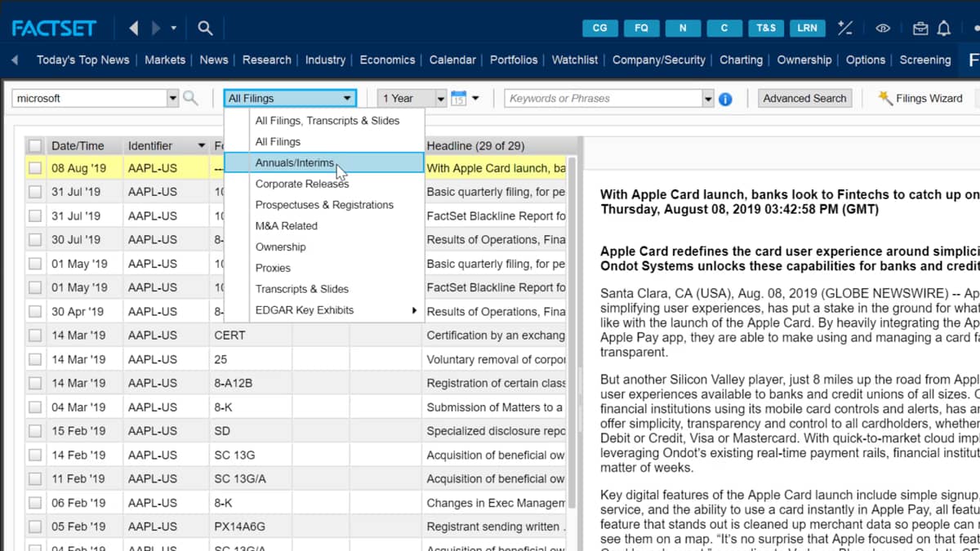Screen dimensions: 980x551
Task: Open the LRN shortcut button
Action: 807,28
